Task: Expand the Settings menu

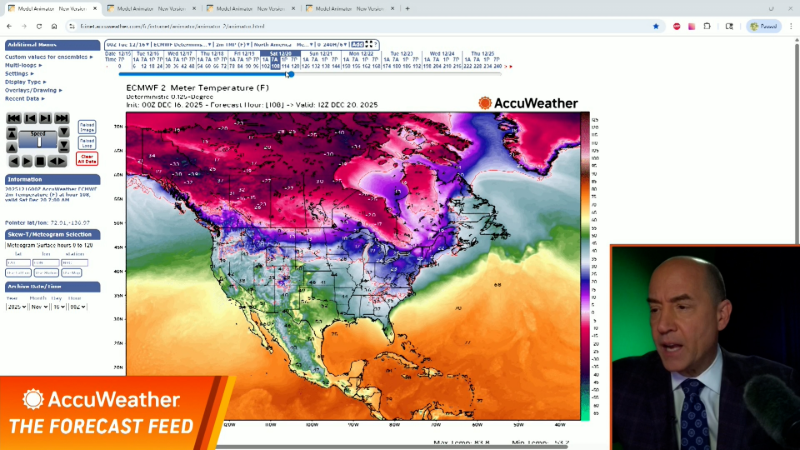Action: point(19,73)
